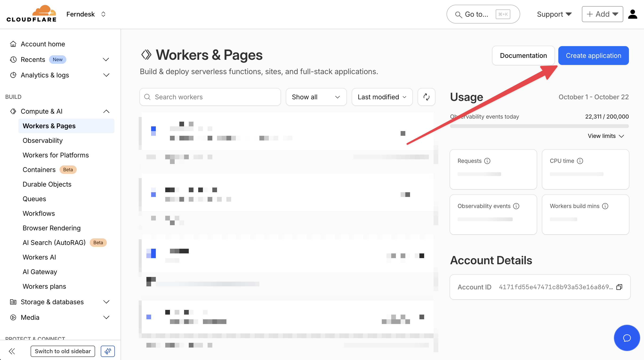The height and width of the screenshot is (360, 644).
Task: Click the refresh icon beside filters
Action: (426, 97)
